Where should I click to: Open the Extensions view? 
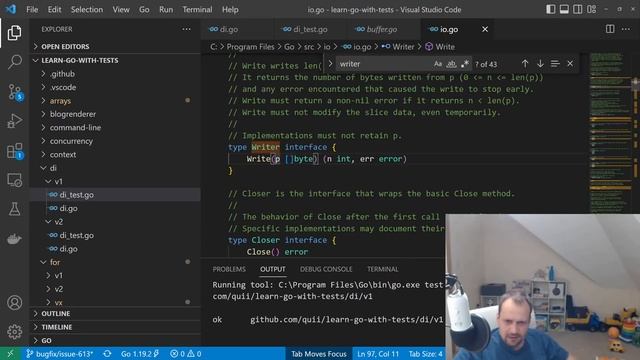tap(15, 151)
